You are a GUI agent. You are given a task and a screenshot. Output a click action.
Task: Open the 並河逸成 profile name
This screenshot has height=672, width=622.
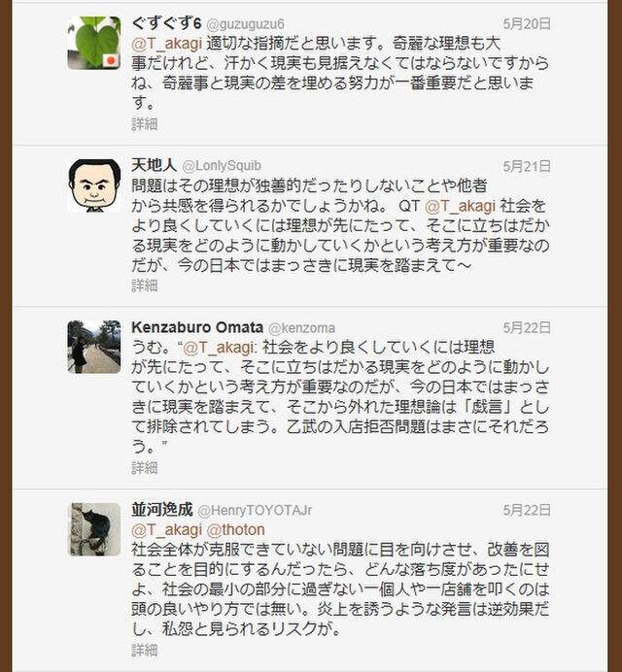(x=162, y=510)
